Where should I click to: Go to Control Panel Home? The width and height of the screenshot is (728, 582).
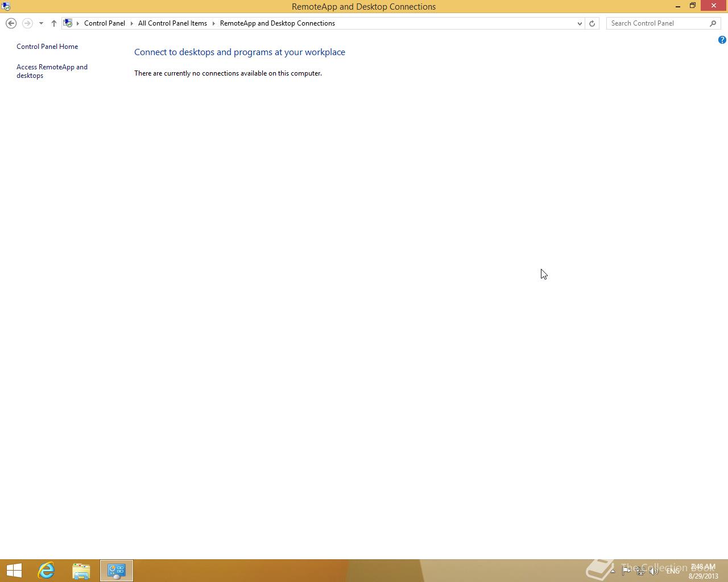point(47,47)
